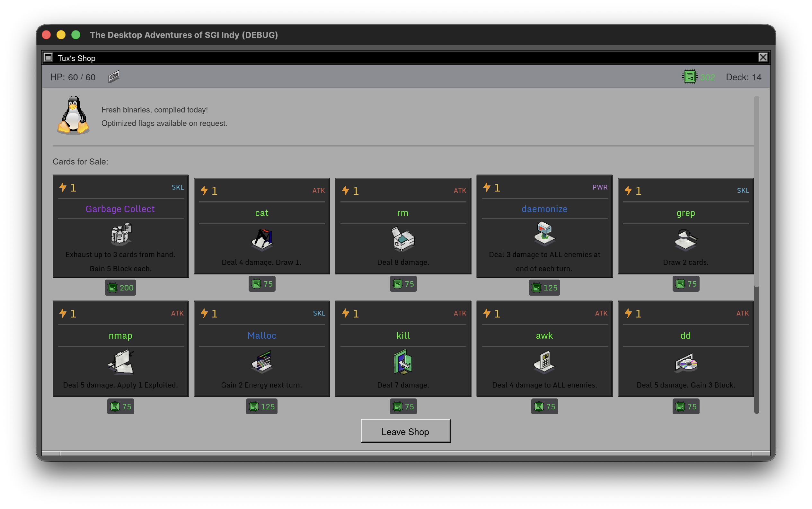The height and width of the screenshot is (509, 812).
Task: Close the Tux's Shop panel
Action: click(x=763, y=58)
